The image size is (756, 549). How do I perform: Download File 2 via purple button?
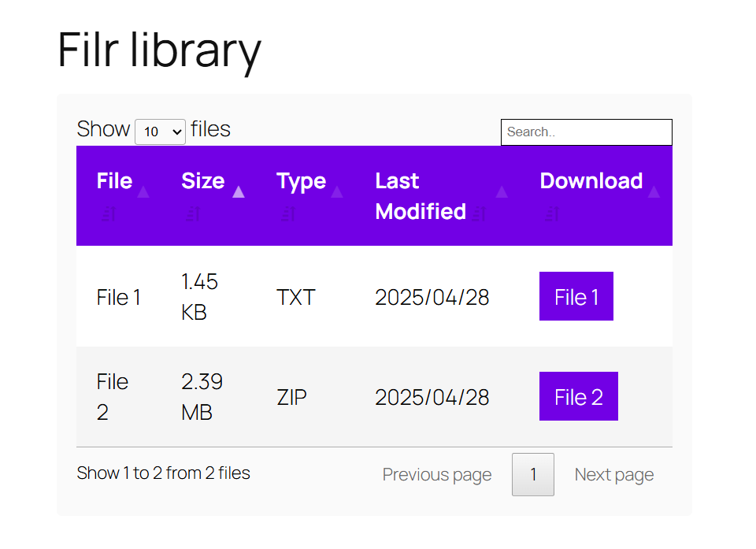(x=579, y=396)
